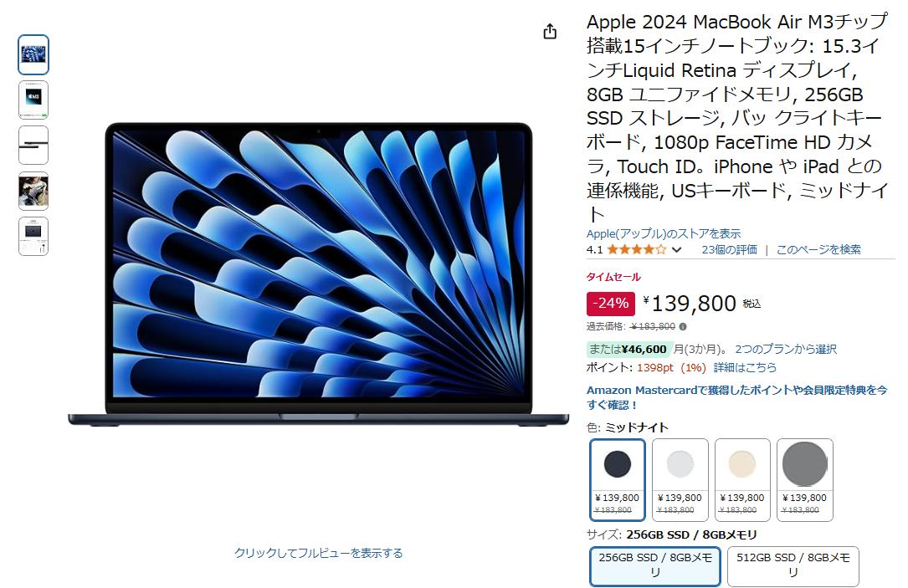Select 512GB SSD / 8GB memory option
The width and height of the screenshot is (908, 588).
point(793,566)
